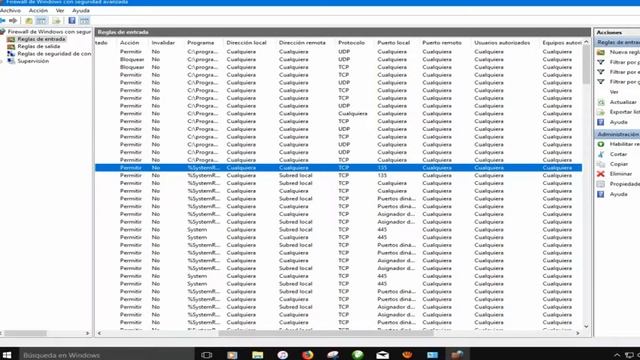Click the second Filtrar por funnel icon
Screen dimensions: 640x360
[x=601, y=72]
